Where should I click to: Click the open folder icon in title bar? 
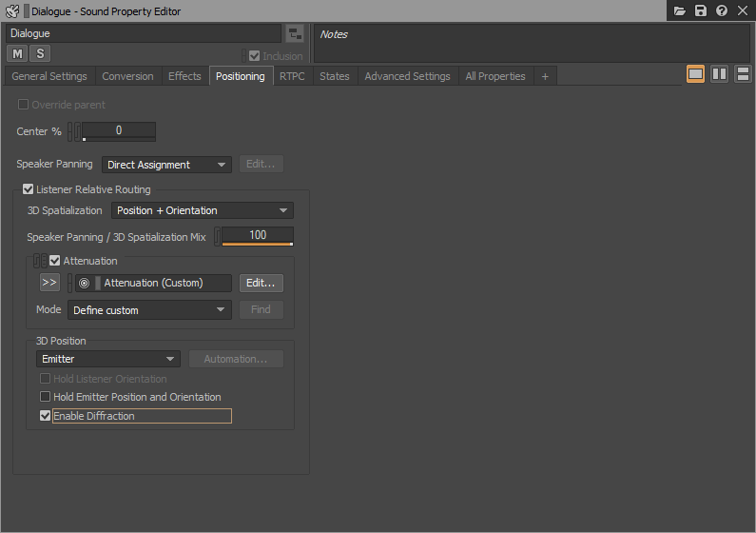(680, 10)
